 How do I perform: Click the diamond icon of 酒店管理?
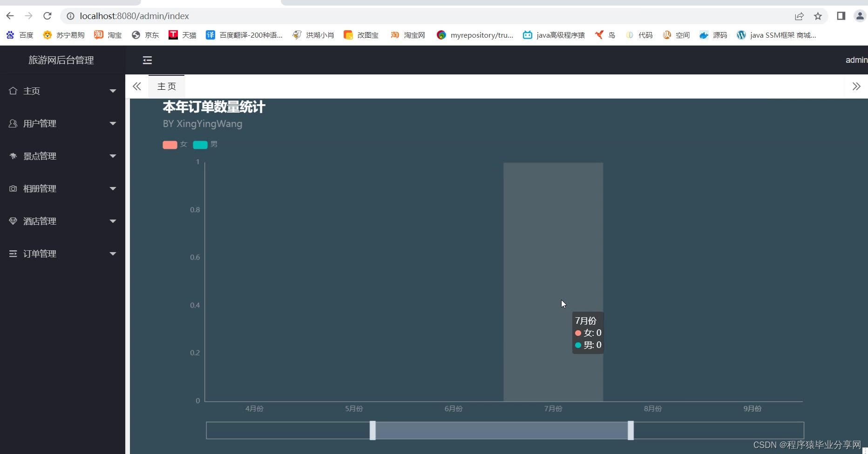13,221
